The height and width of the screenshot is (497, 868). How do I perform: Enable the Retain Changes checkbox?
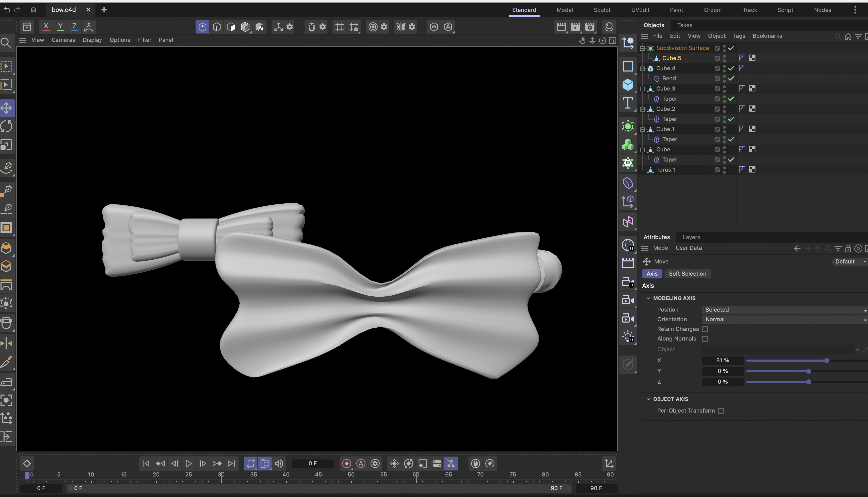click(x=705, y=329)
